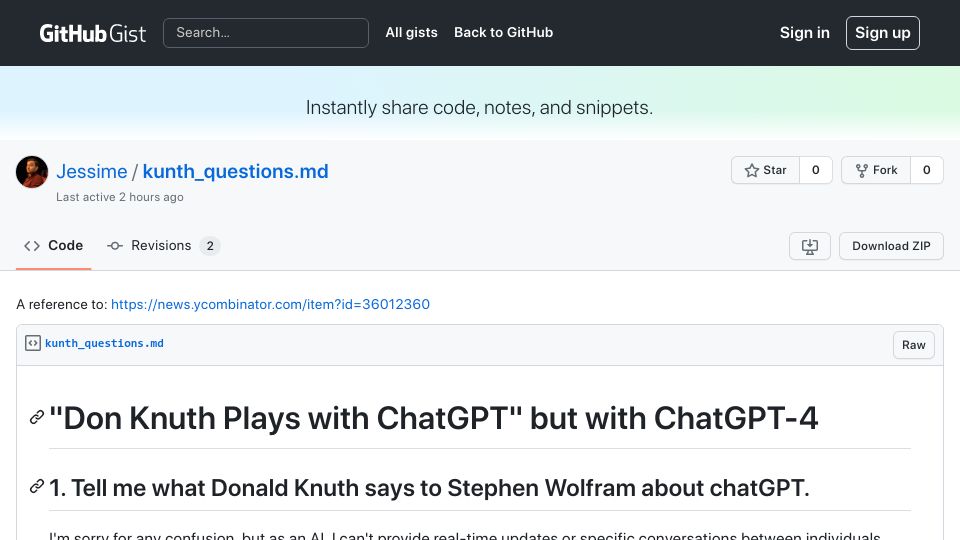Open the kunth_questions.md file header link

[x=104, y=343]
